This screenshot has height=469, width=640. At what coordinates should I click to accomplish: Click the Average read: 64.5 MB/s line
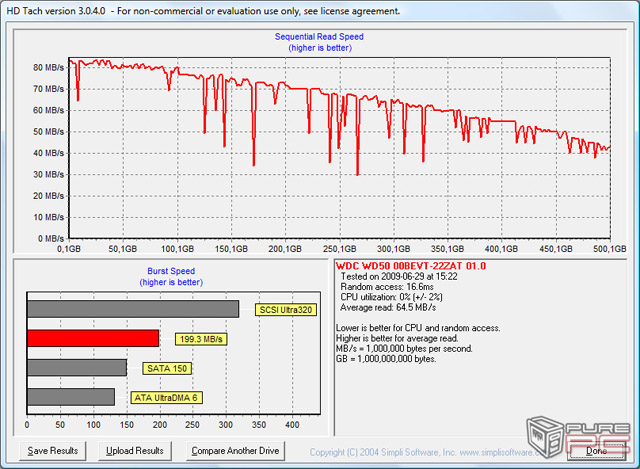pyautogui.click(x=388, y=307)
